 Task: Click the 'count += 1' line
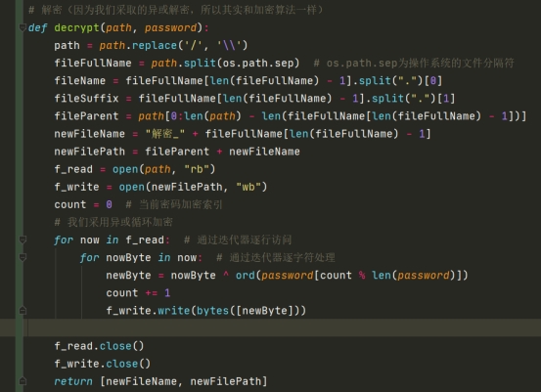click(138, 292)
